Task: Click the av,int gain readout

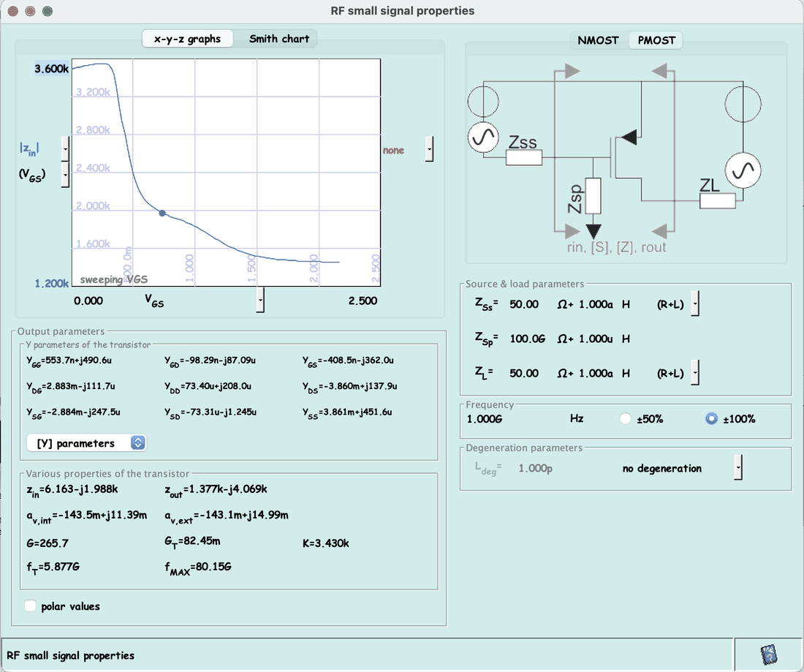Action: point(87,516)
